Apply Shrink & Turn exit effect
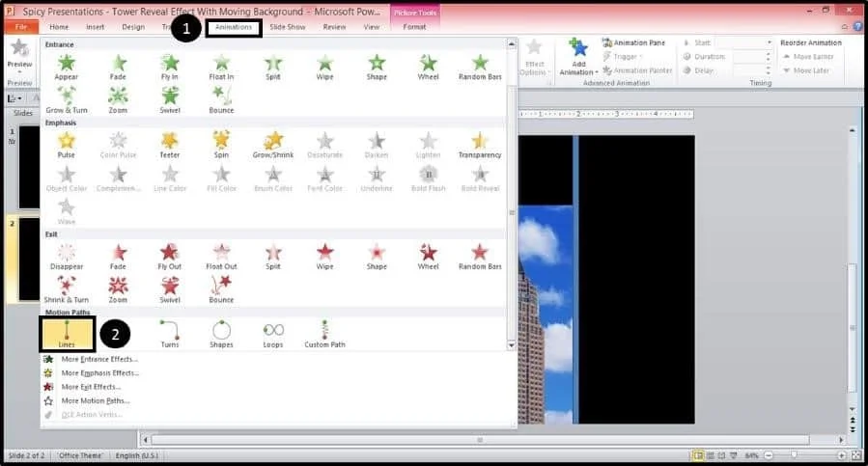This screenshot has height=466, width=868. coord(67,290)
